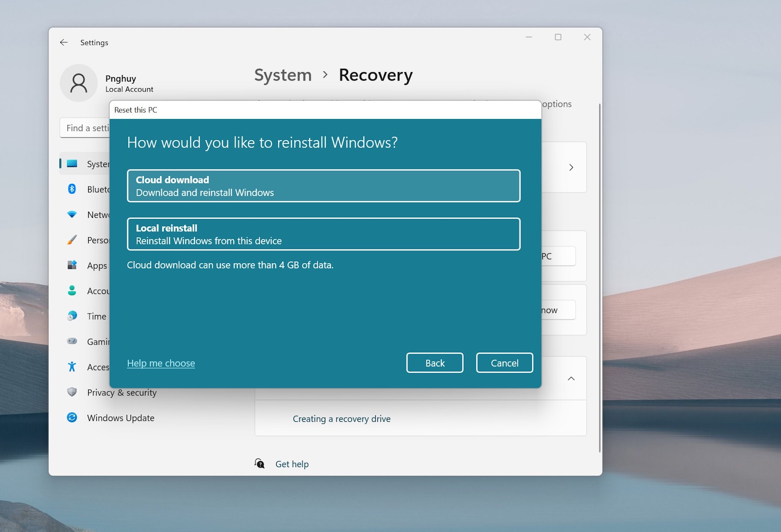Click the Accessibility figure icon
The width and height of the screenshot is (781, 532).
(72, 367)
